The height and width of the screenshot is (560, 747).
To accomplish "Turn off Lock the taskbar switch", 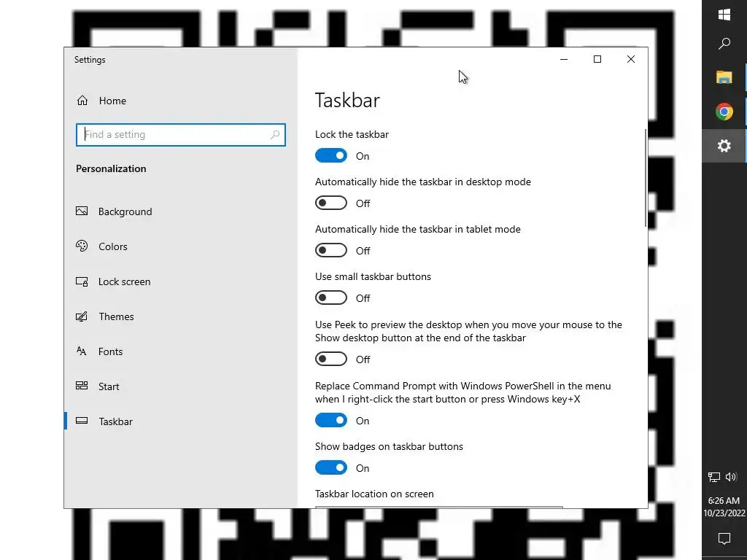I will click(331, 156).
